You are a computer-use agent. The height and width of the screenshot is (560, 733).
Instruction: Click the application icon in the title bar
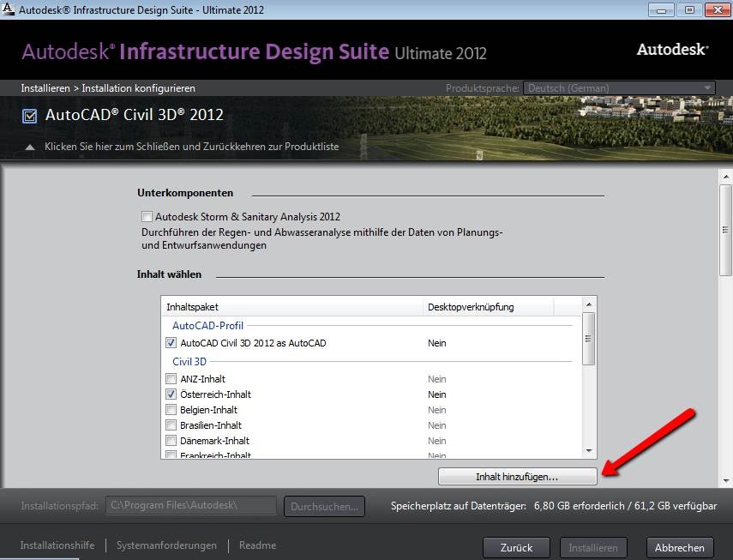[x=9, y=9]
